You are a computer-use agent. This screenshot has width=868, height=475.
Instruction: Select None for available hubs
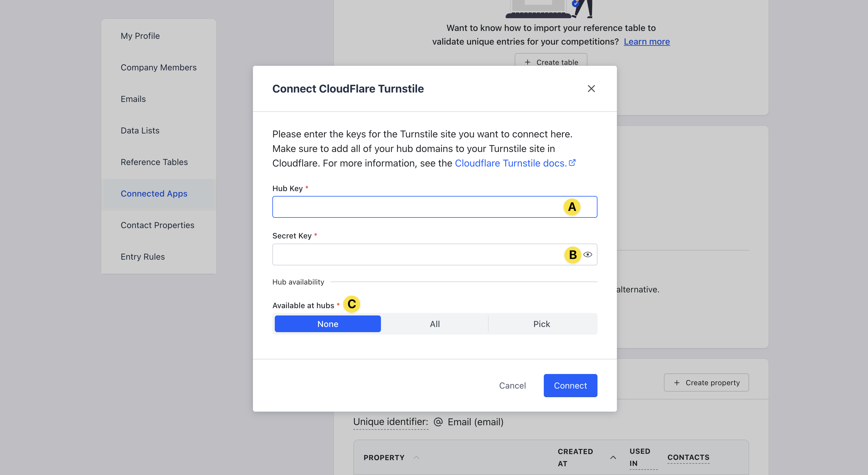(328, 324)
